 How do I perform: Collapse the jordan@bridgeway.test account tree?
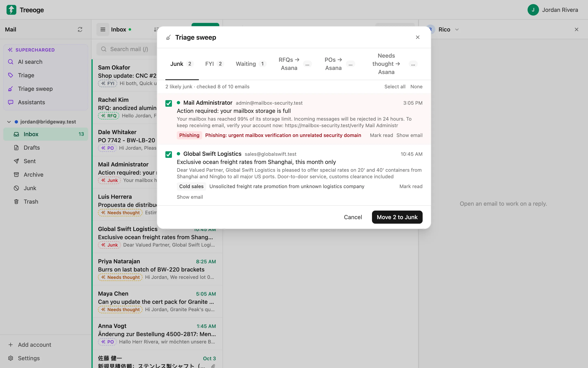[x=9, y=122]
